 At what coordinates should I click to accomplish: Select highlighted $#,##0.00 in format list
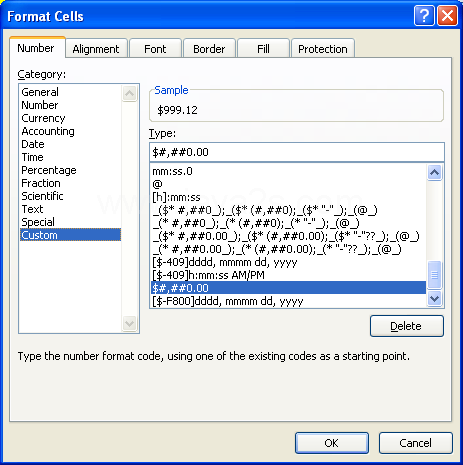tap(288, 288)
